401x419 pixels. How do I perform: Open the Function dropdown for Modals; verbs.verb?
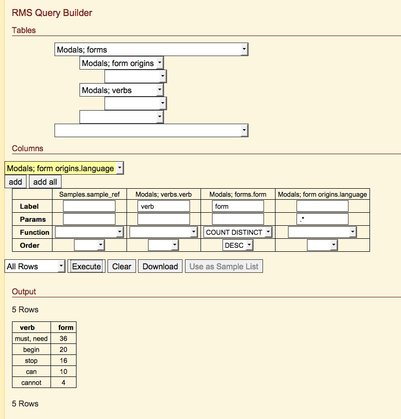[163, 232]
